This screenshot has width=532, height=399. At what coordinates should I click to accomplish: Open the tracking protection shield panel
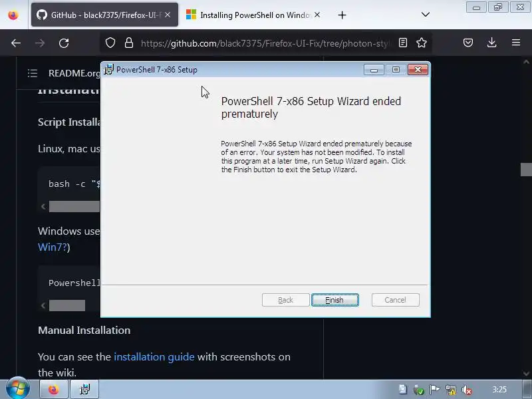pyautogui.click(x=110, y=43)
